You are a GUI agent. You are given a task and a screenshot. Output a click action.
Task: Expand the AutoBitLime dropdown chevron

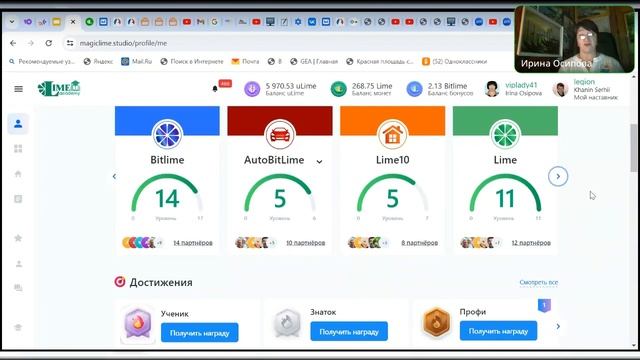pyautogui.click(x=319, y=162)
